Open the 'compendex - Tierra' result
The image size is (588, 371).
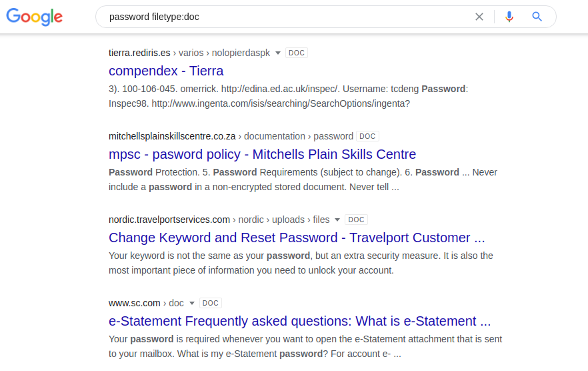tap(166, 71)
